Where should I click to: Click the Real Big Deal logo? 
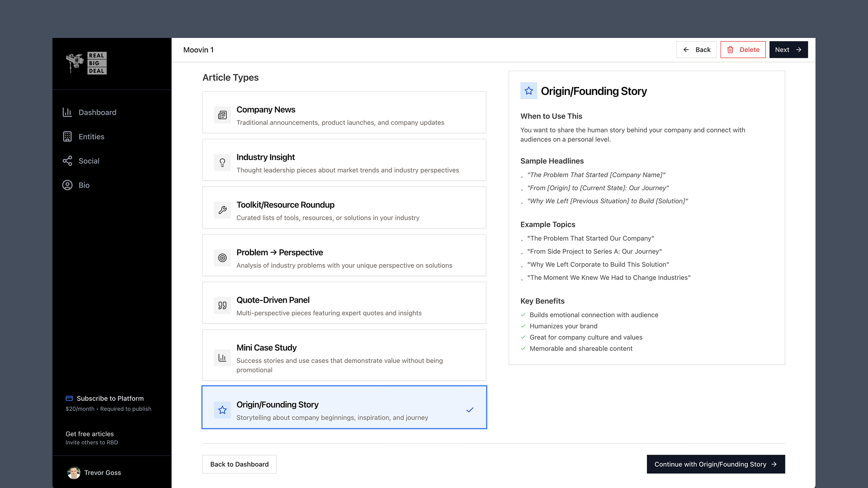pyautogui.click(x=86, y=63)
